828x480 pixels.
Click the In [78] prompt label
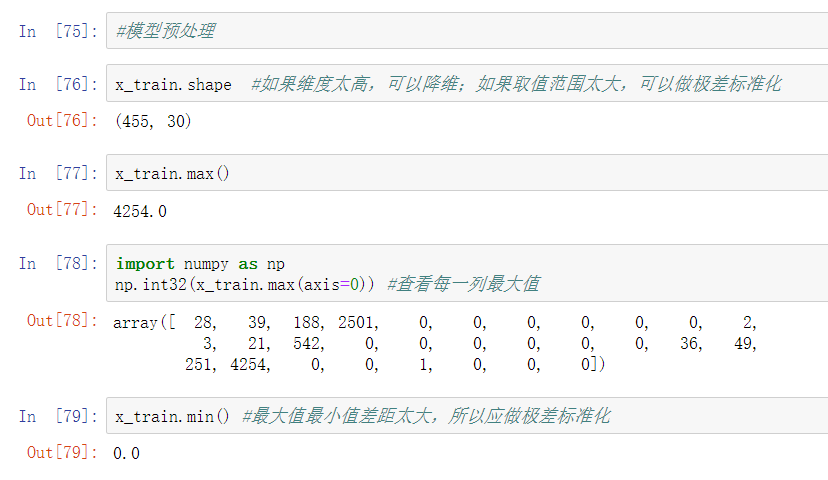pos(58,263)
